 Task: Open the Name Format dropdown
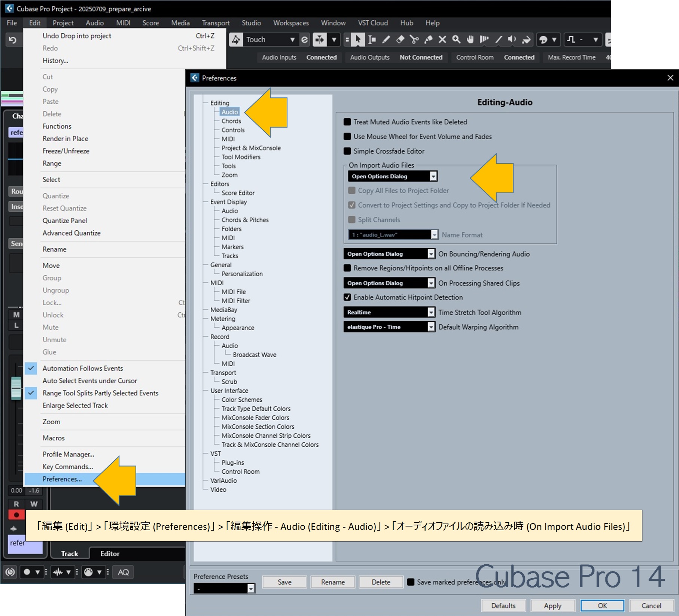393,235
